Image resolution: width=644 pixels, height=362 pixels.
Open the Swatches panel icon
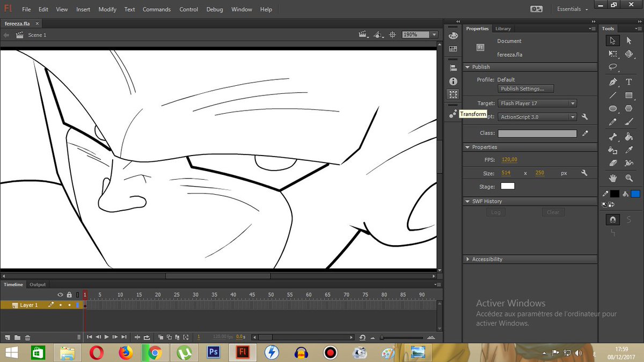click(x=453, y=49)
